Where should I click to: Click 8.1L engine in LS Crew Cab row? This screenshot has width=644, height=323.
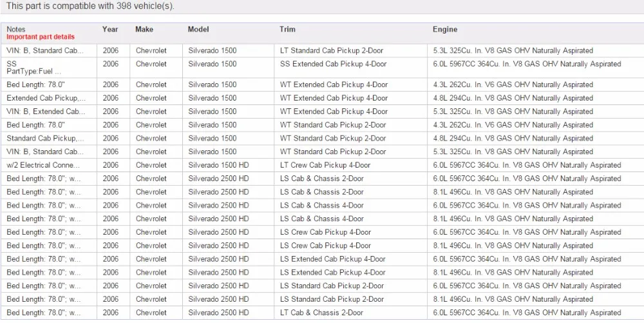click(x=513, y=246)
